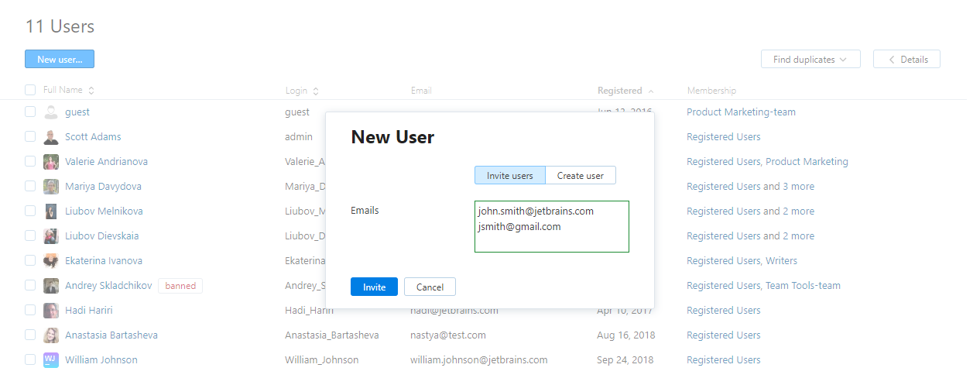Image resolution: width=980 pixels, height=385 pixels.
Task: Click the Anastasia_Bartasheva login cell
Action: click(332, 335)
